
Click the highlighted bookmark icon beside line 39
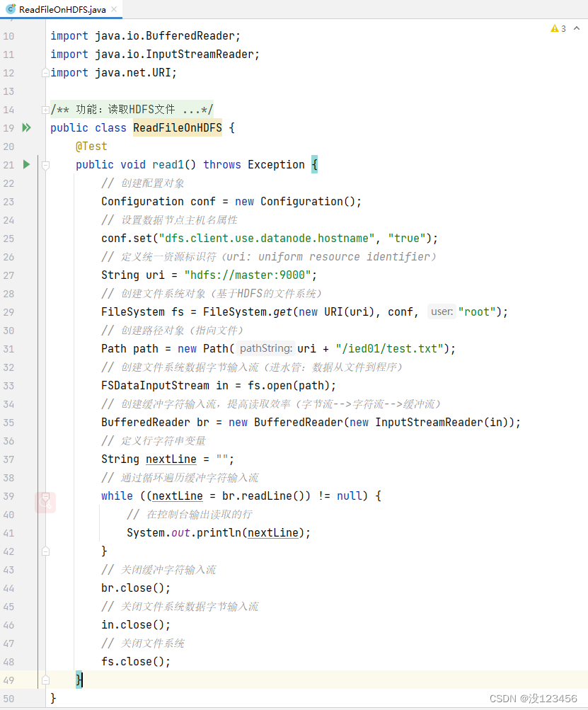point(45,501)
